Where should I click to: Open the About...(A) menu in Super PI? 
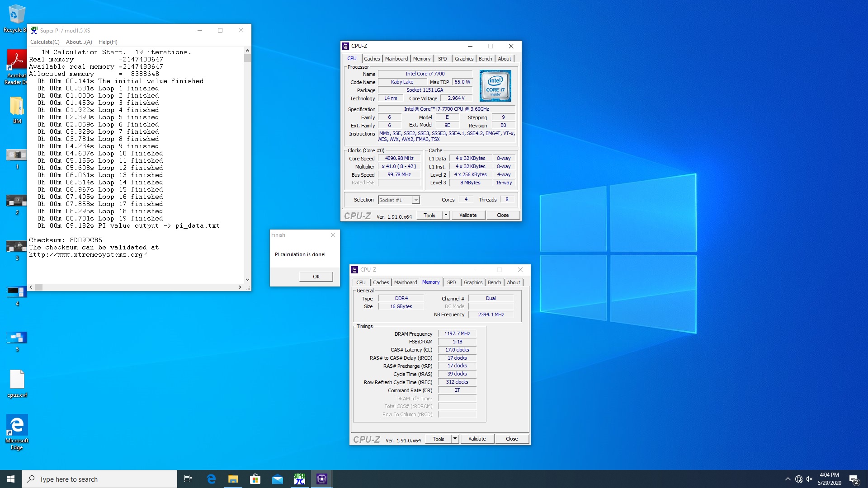79,42
